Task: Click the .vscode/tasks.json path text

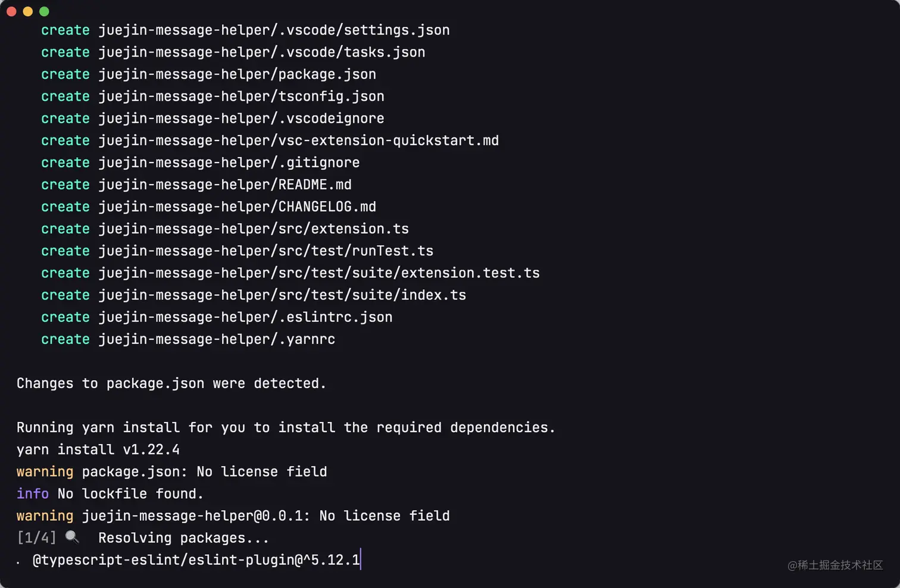Action: (x=262, y=52)
